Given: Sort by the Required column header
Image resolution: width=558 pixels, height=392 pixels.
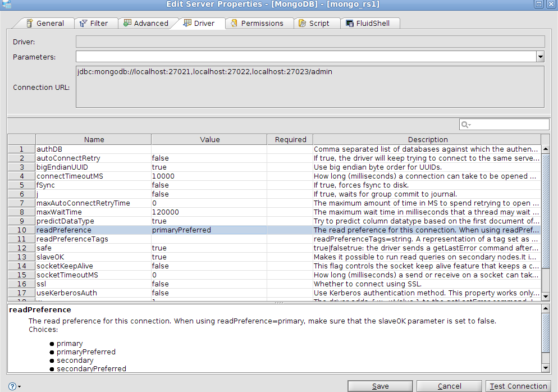Looking at the screenshot, I should (290, 140).
